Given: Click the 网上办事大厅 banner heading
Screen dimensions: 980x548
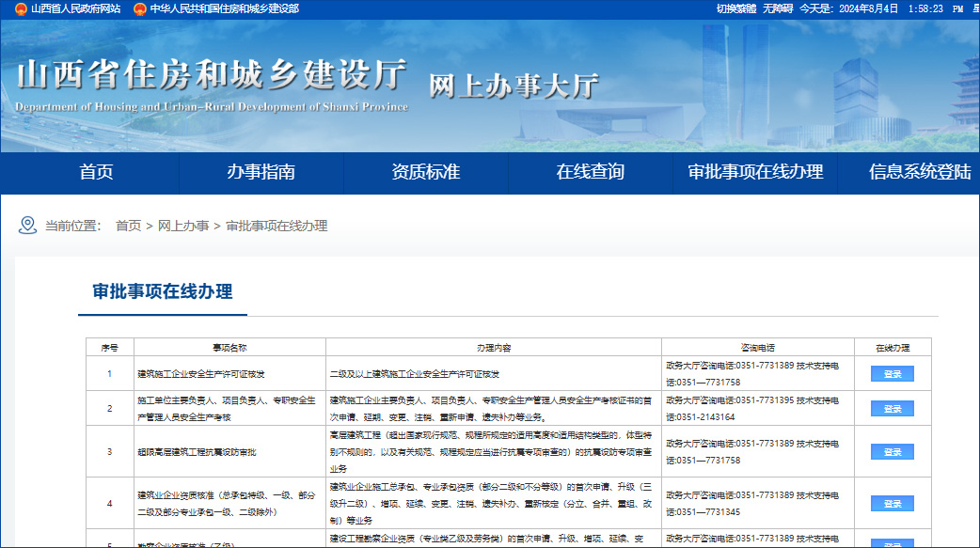Looking at the screenshot, I should click(x=514, y=86).
